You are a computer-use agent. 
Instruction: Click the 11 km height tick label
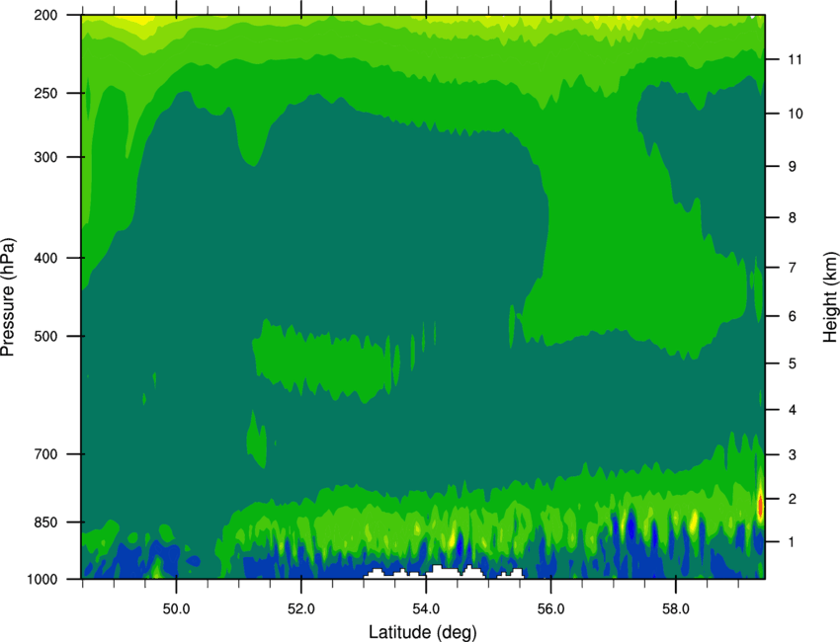pyautogui.click(x=795, y=59)
